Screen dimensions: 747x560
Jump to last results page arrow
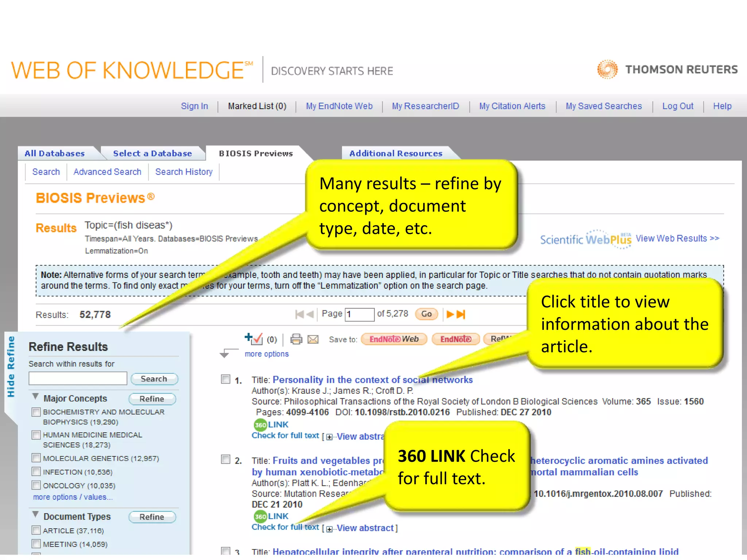click(x=461, y=314)
